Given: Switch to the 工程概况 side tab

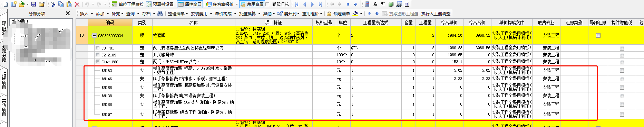Looking at the screenshot, I should (4, 26).
